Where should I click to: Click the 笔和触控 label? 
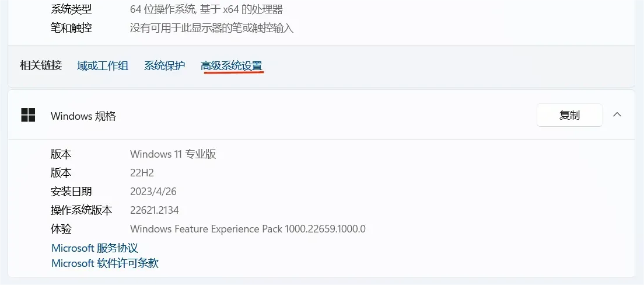(71, 28)
